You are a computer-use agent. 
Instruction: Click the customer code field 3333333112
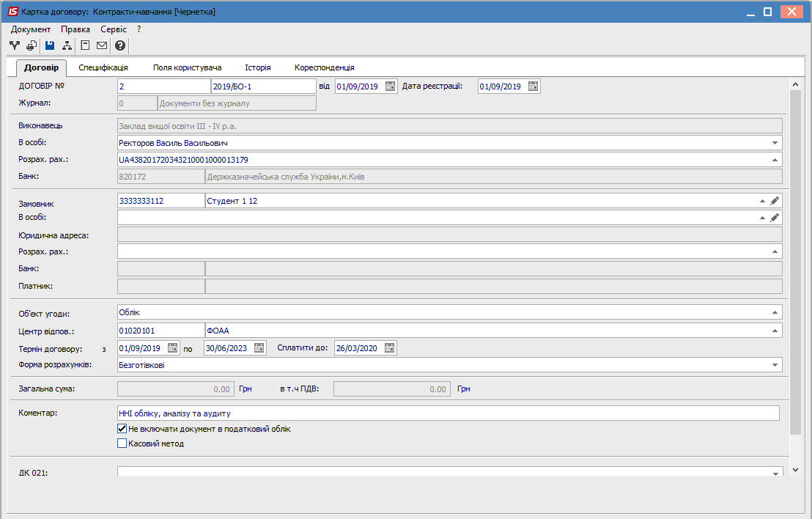[x=161, y=201]
